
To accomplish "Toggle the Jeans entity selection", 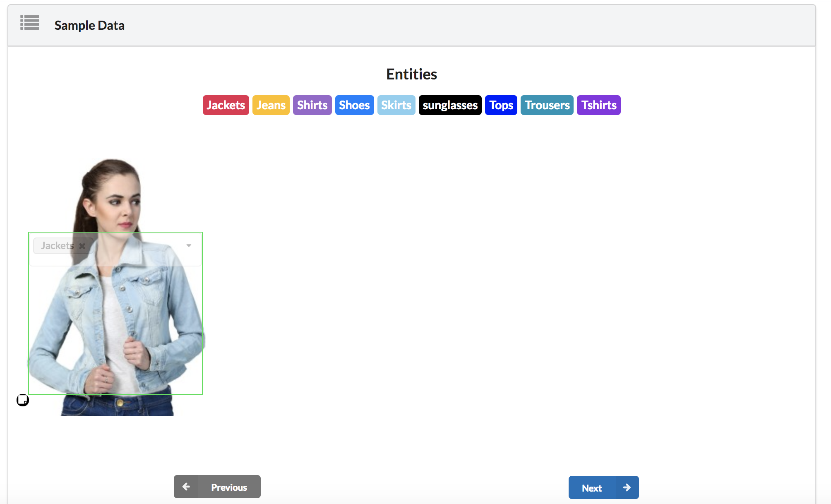I will pos(271,105).
